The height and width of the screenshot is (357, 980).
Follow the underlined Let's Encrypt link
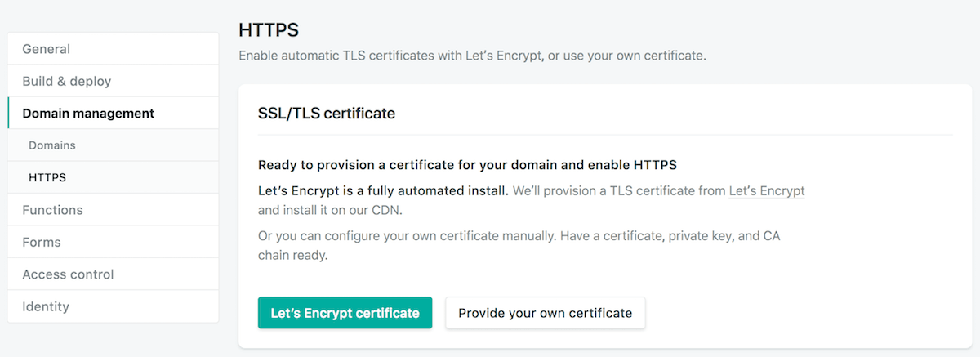[766, 191]
